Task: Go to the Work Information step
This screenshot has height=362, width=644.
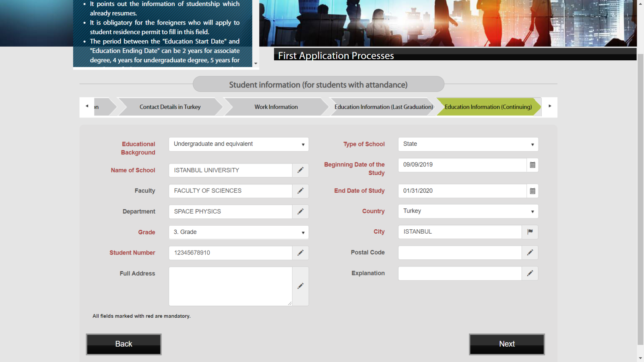Action: tap(276, 107)
